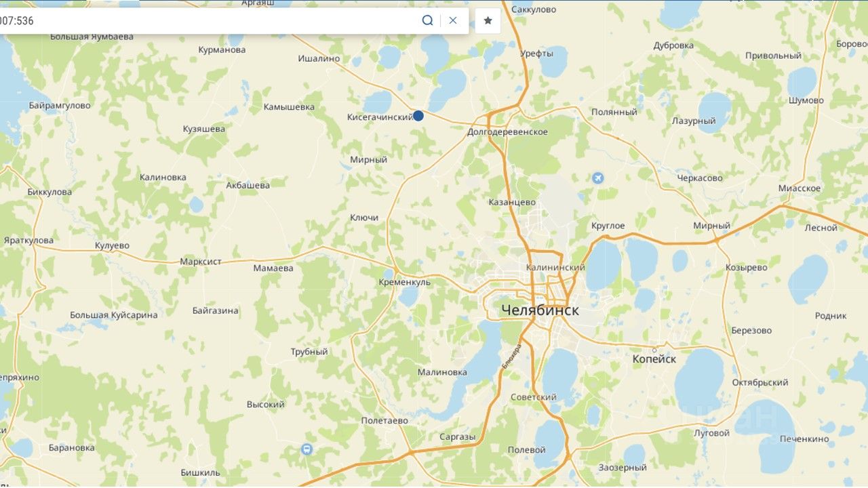Clear the search field with X icon

click(x=453, y=20)
